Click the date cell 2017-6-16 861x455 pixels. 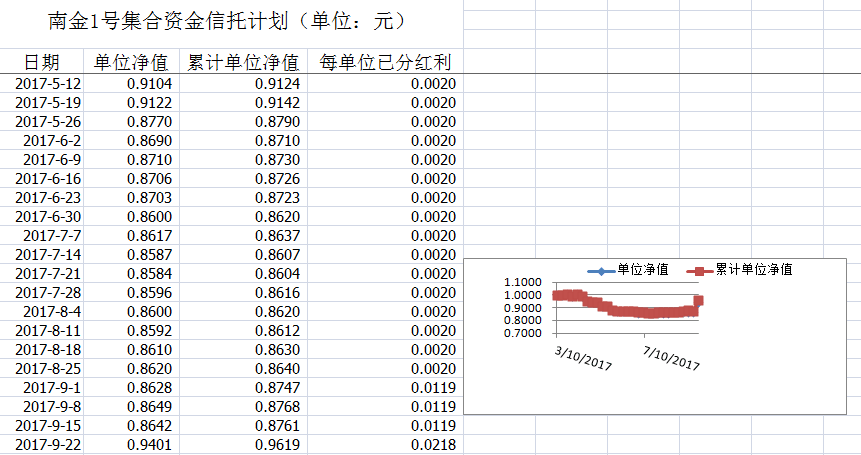48,178
